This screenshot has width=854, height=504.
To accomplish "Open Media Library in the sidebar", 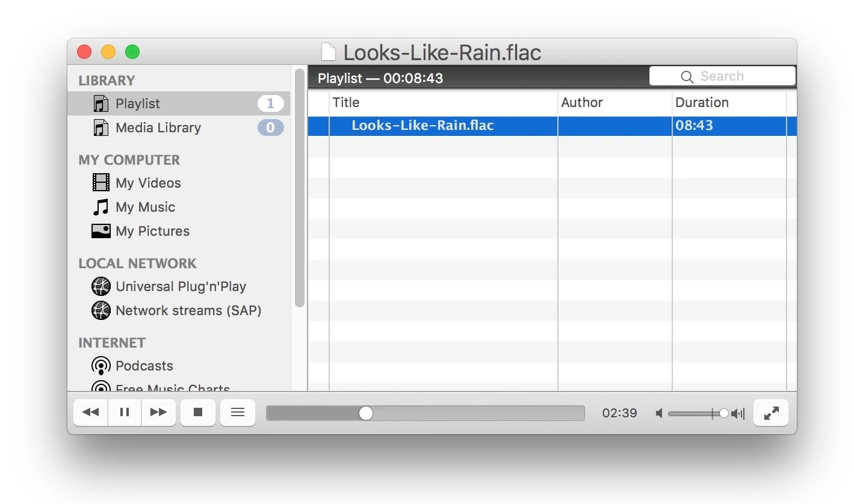I will pyautogui.click(x=158, y=128).
